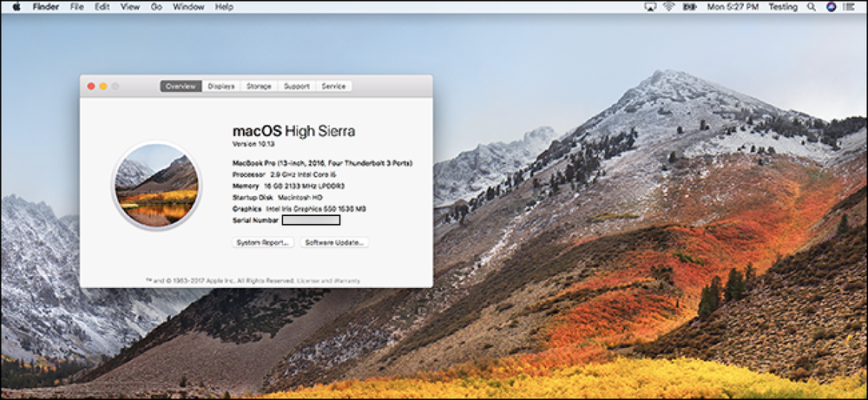Close the About This Mac window
Screen dimensions: 868x400
pyautogui.click(x=91, y=86)
